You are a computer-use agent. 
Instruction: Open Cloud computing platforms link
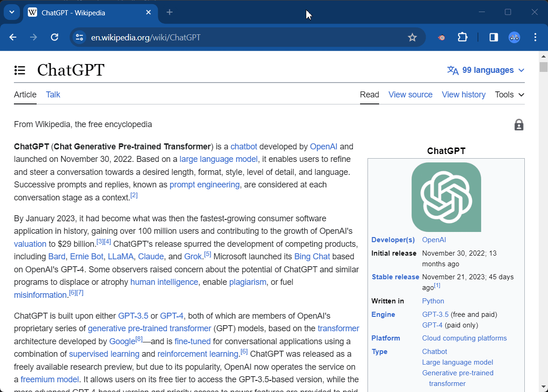point(464,338)
